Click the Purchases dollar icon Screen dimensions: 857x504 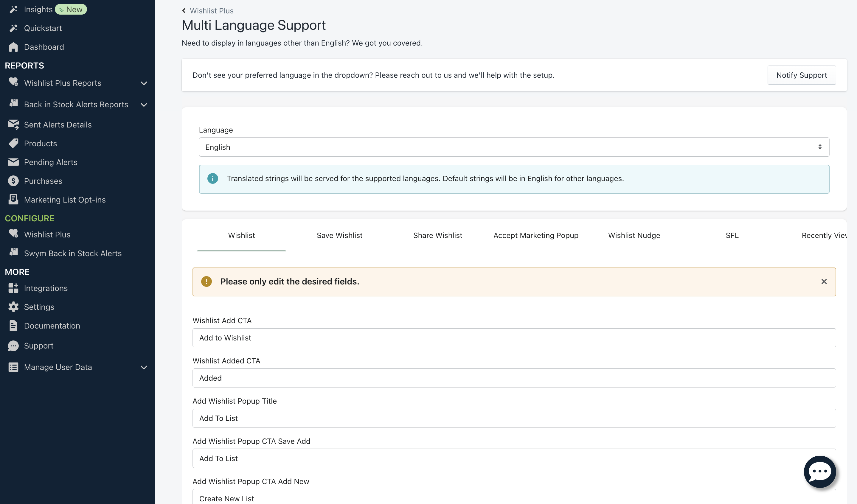[x=13, y=181]
